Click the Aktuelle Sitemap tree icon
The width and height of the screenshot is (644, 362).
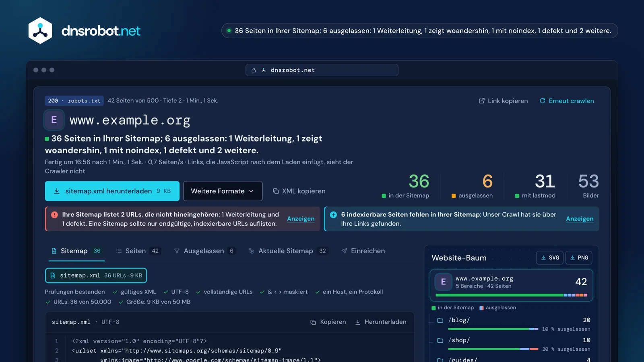click(x=251, y=251)
